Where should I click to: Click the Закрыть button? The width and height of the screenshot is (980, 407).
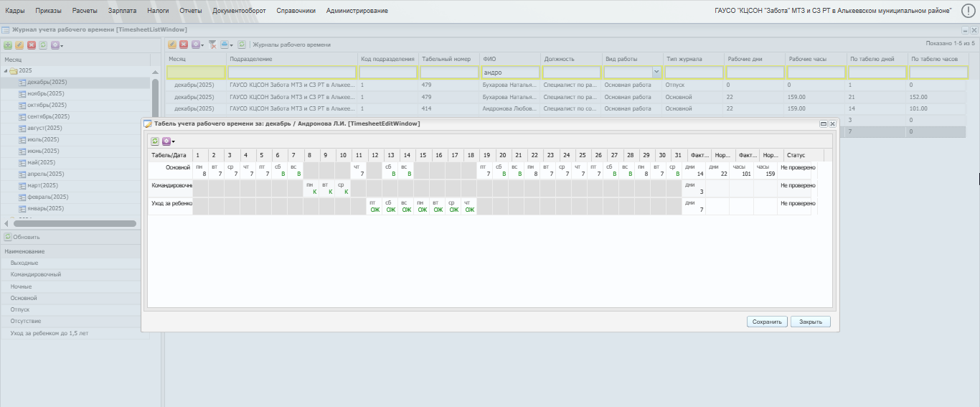(811, 322)
